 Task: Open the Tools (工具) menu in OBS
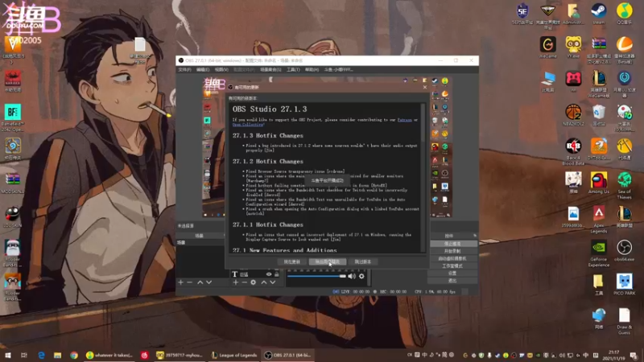click(293, 70)
